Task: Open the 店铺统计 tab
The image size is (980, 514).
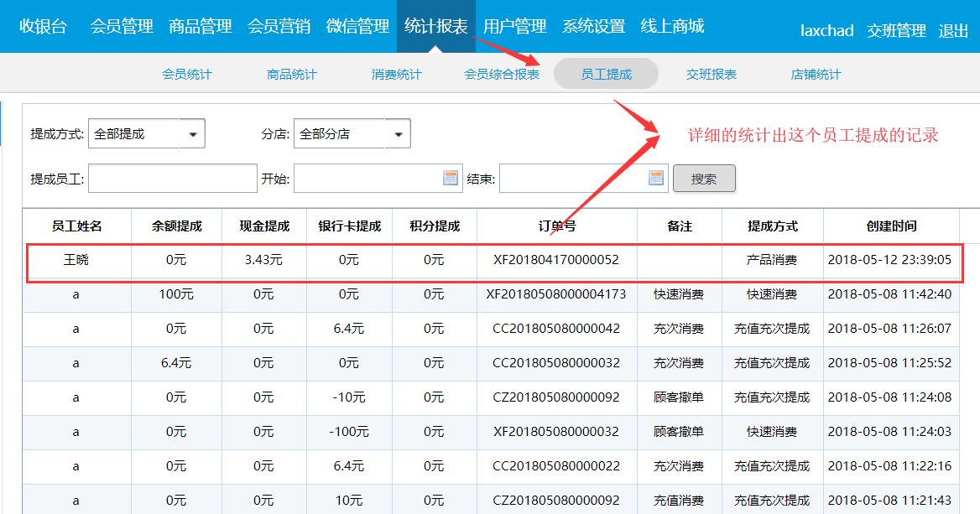Action: pyautogui.click(x=816, y=75)
